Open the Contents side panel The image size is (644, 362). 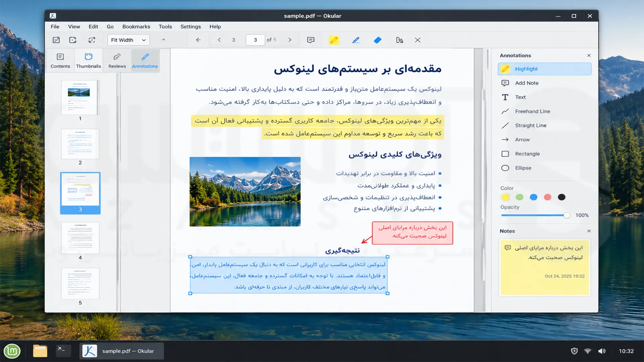60,61
